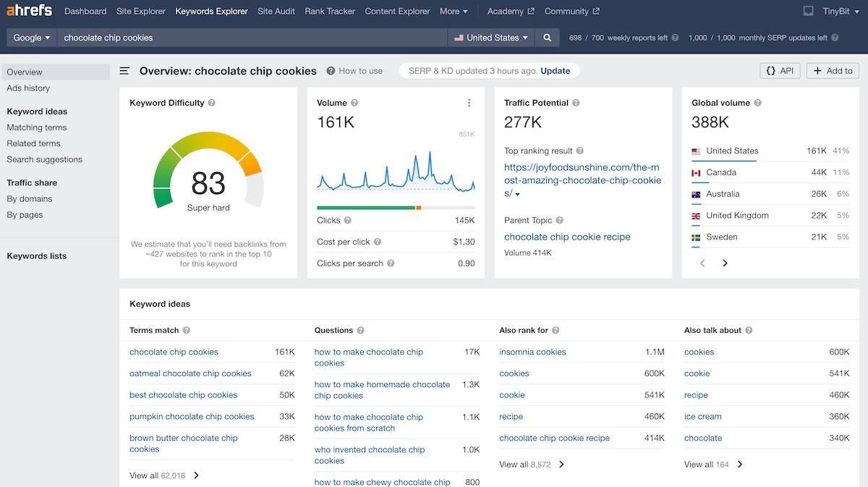Open the Google search engine dropdown
868x487 pixels.
pyautogui.click(x=32, y=38)
